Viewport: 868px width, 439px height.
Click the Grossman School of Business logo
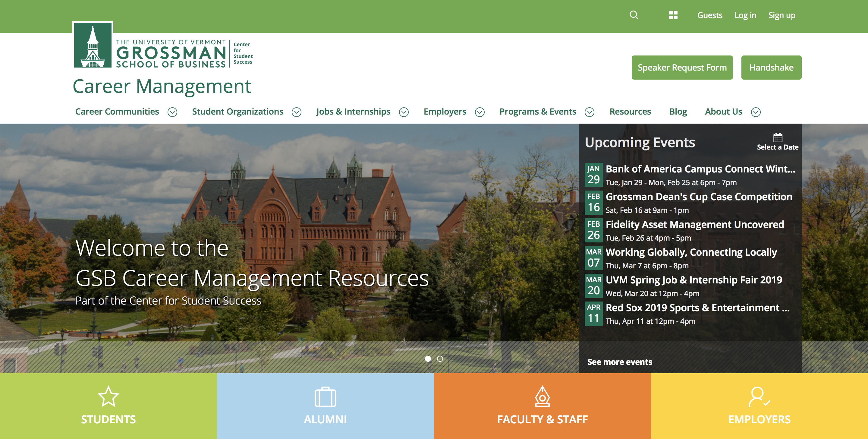pos(163,46)
